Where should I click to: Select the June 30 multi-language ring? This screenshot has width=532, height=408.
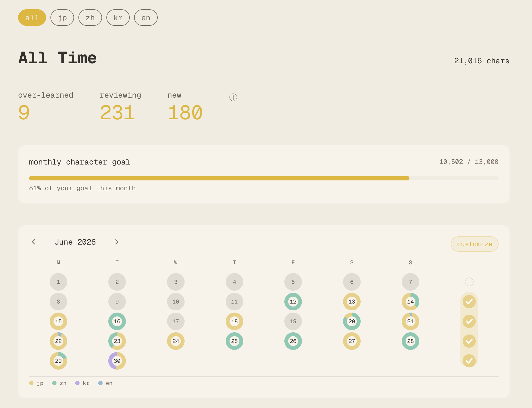[x=117, y=361]
